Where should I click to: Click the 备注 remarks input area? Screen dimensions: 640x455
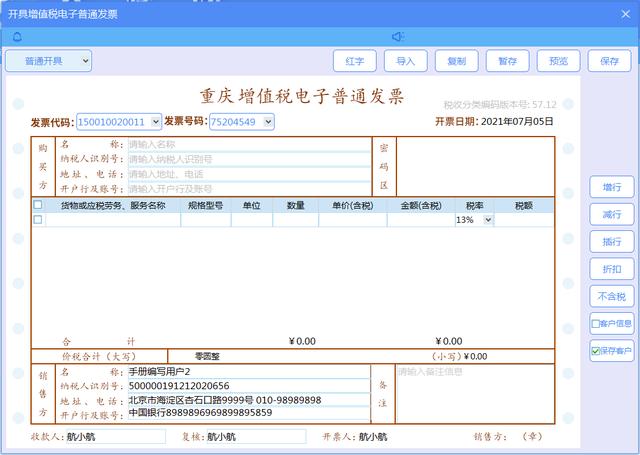point(475,394)
